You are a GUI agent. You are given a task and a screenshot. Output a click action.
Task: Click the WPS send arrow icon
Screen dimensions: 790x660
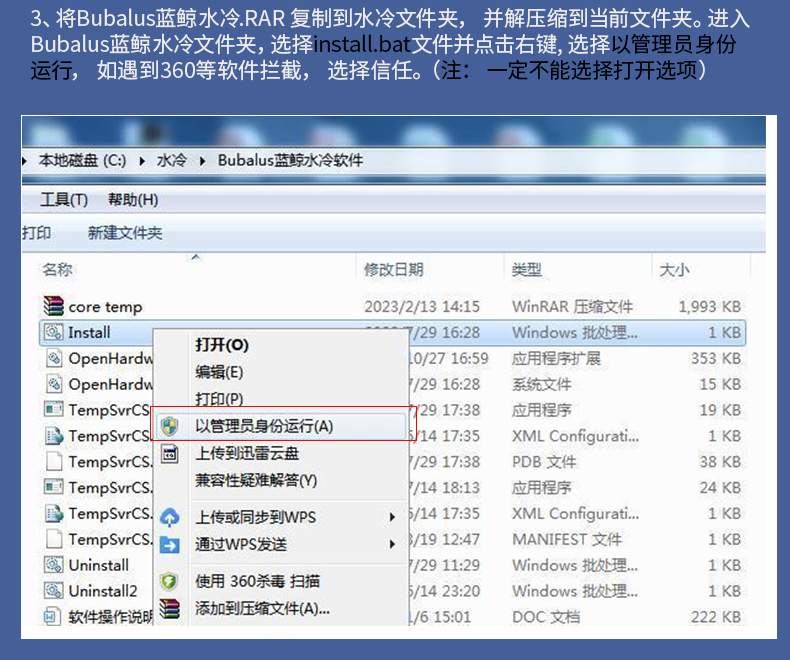[x=169, y=544]
